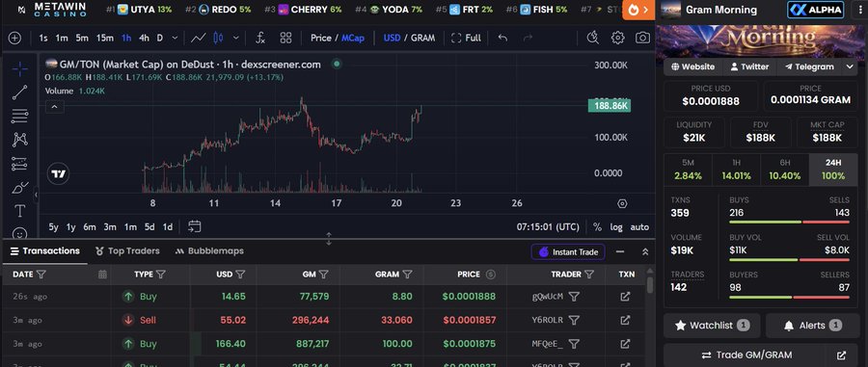Open chart settings gear

[x=618, y=39]
